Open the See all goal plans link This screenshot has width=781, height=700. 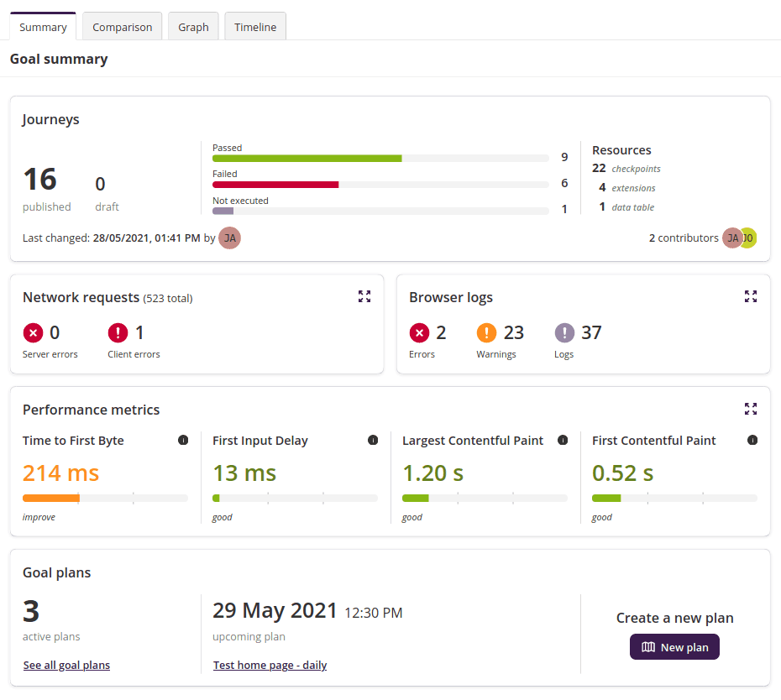(x=66, y=665)
